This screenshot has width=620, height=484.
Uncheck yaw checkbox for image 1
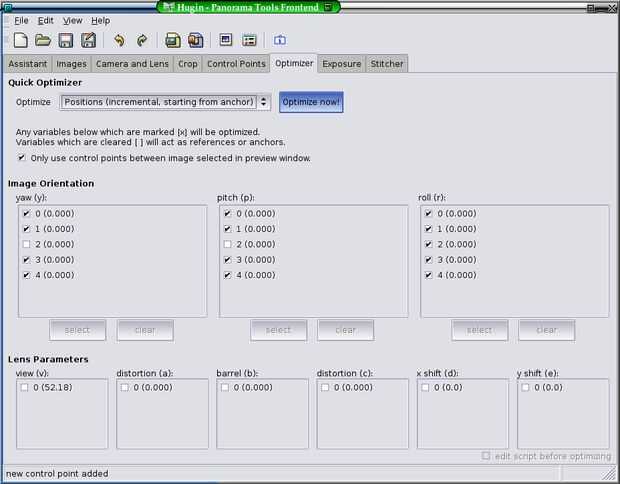click(26, 229)
